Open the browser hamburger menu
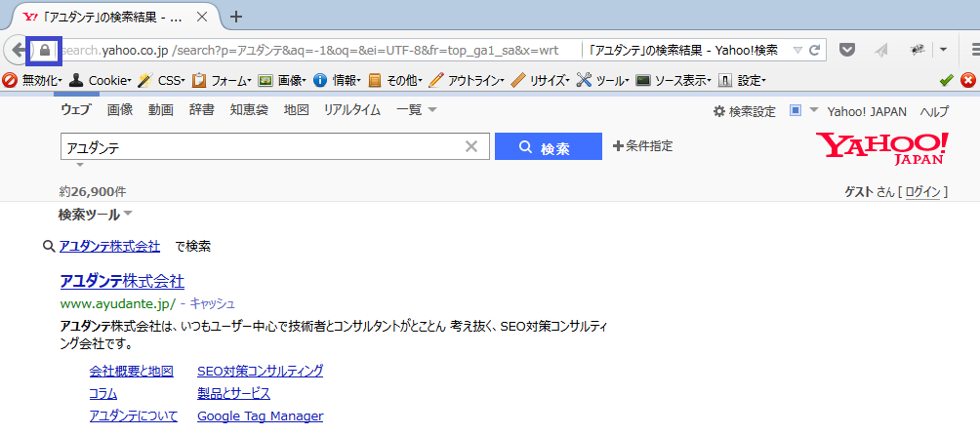The width and height of the screenshot is (980, 435). pos(974,50)
